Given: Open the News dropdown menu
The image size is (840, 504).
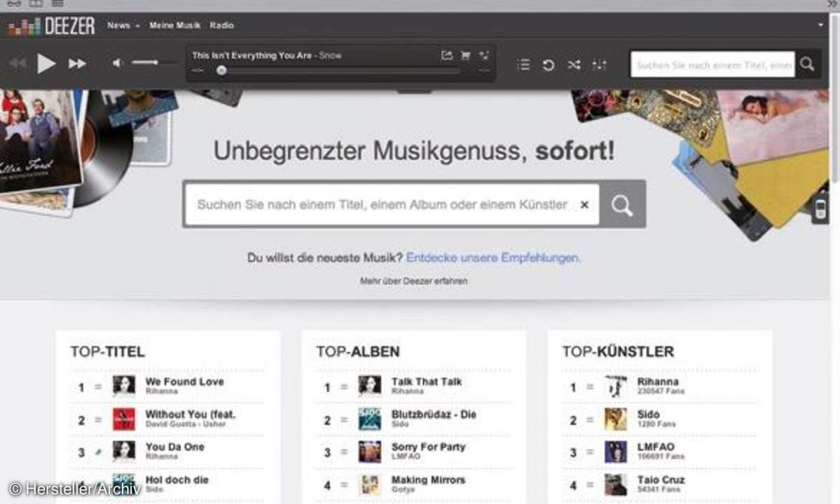Looking at the screenshot, I should tap(123, 25).
